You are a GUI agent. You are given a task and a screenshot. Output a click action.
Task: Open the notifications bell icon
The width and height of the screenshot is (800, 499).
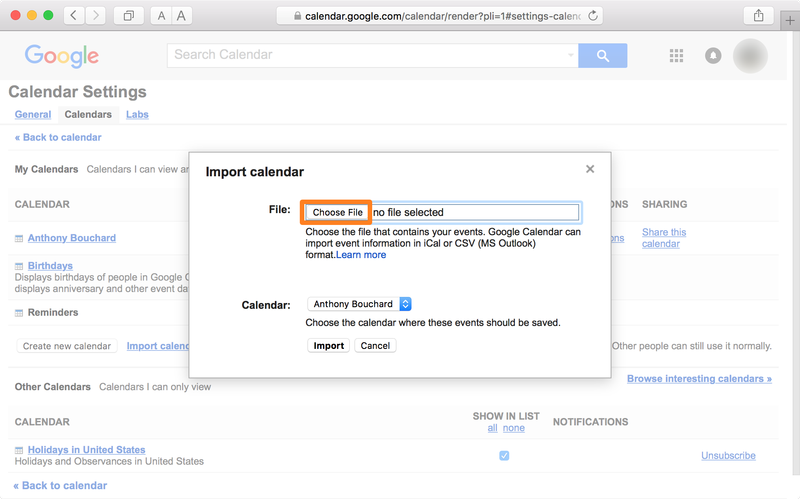(713, 56)
